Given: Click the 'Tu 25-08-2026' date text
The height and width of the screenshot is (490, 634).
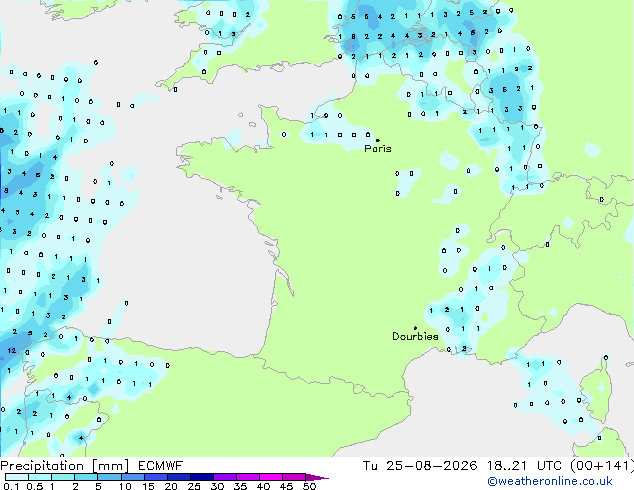Looking at the screenshot, I should 420,466.
